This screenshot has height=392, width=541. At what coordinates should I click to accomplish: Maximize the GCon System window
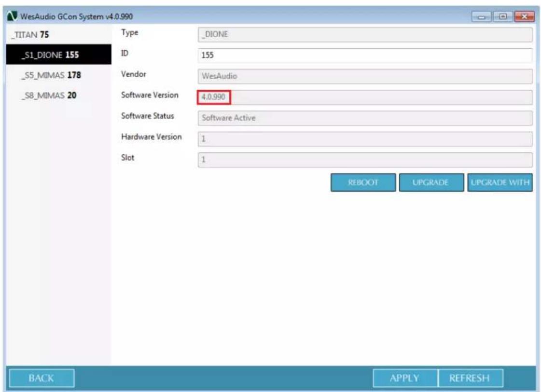click(503, 16)
